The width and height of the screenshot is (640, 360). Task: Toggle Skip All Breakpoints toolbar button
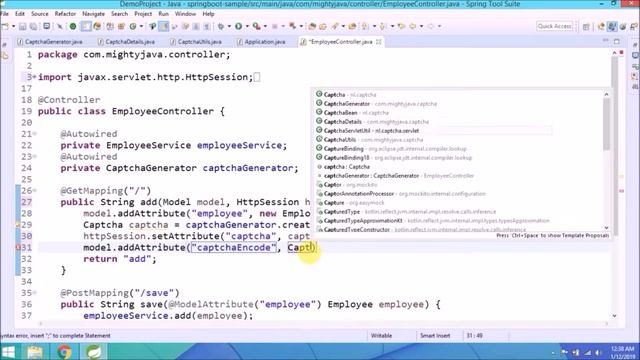point(60,26)
